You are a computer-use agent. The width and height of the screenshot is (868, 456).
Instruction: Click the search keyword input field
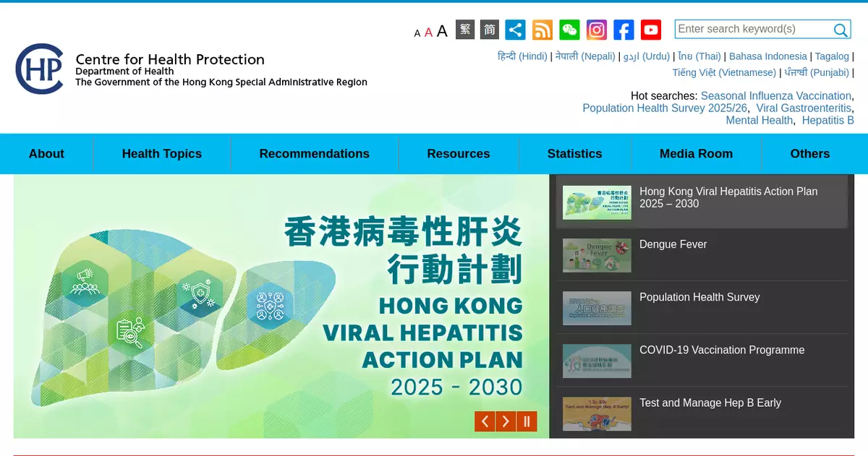(752, 30)
